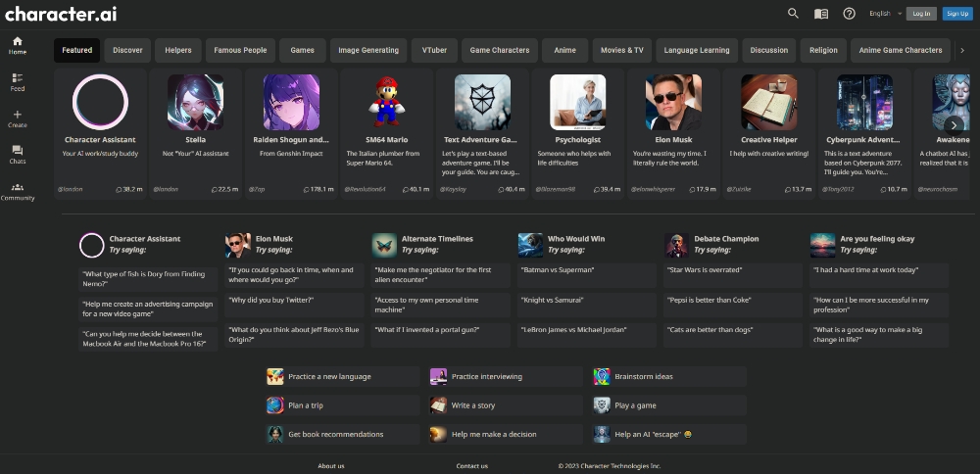This screenshot has width=980, height=474.
Task: Click the Brainstorm ideas icon
Action: 602,377
